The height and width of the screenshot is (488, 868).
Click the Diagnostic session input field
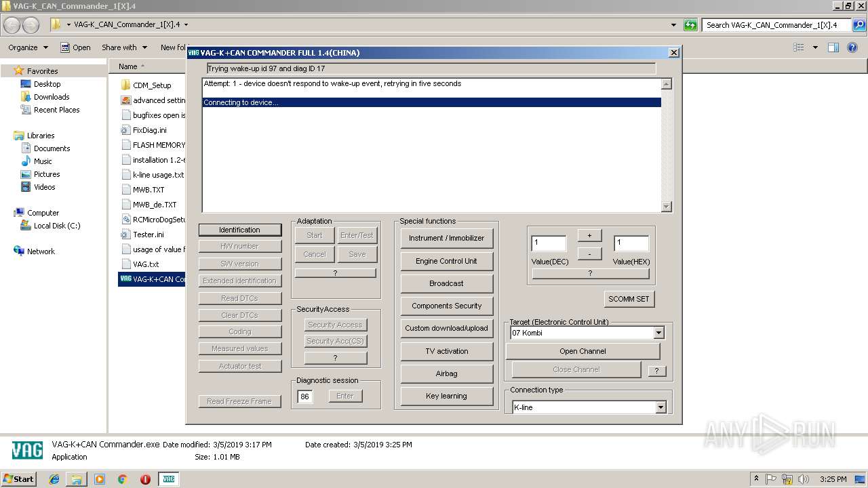pyautogui.click(x=305, y=396)
